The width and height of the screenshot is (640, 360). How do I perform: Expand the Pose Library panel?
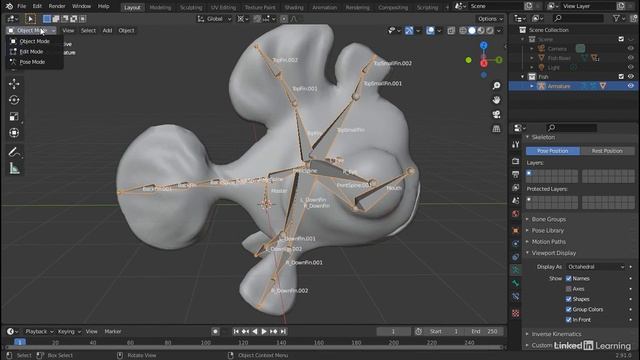547,231
